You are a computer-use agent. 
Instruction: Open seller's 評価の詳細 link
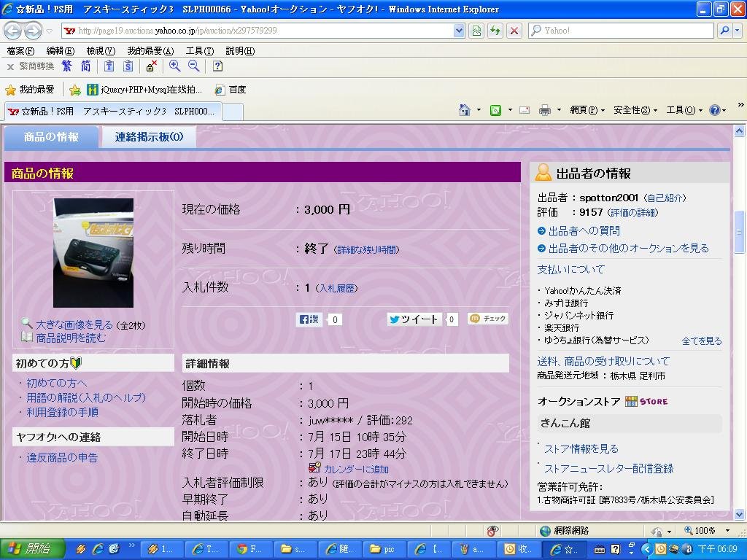click(x=633, y=212)
